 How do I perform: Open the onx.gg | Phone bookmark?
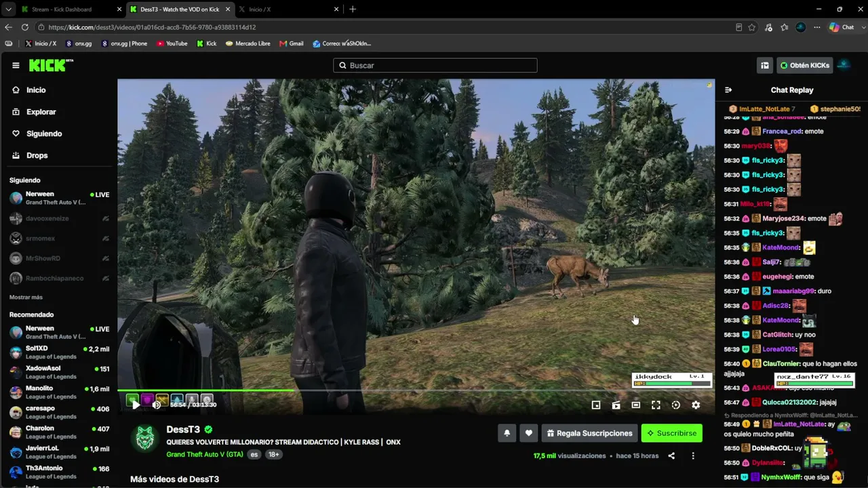coord(124,43)
